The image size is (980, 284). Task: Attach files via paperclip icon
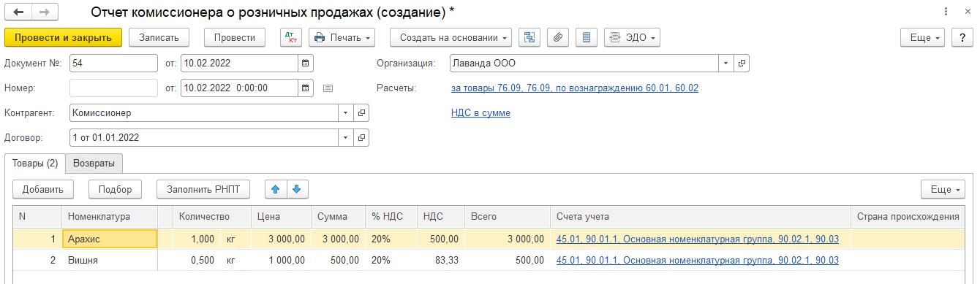coord(557,37)
